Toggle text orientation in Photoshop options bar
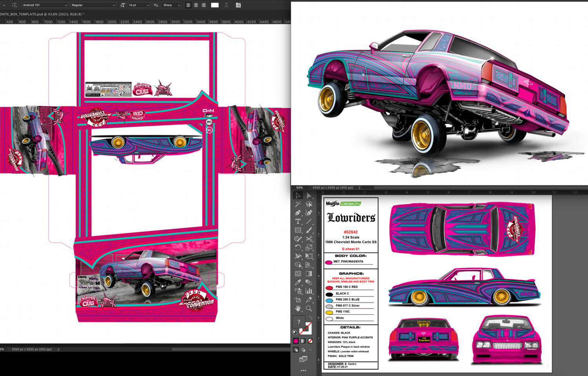 15,5
